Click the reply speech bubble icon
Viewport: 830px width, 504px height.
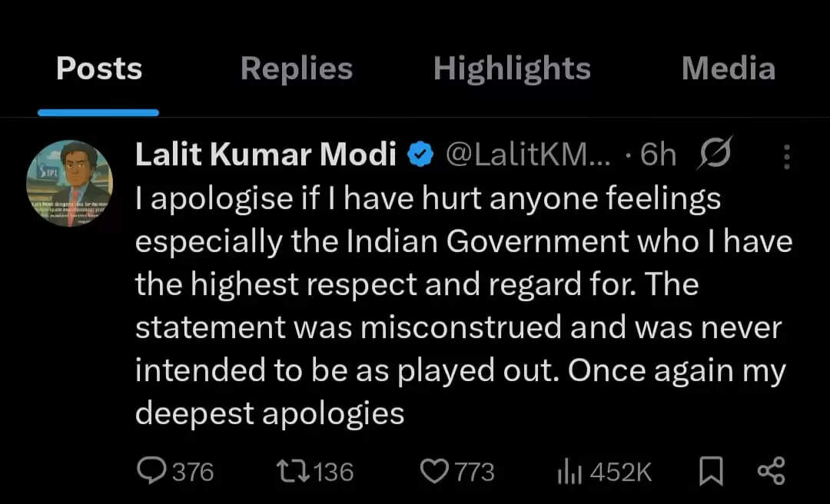(x=150, y=471)
